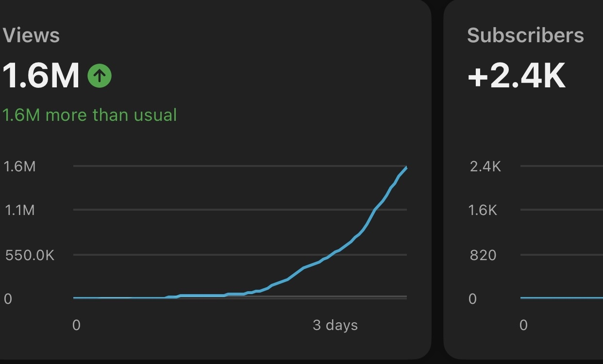Click the 2.4K subscriber axis label
The height and width of the screenshot is (364, 603).
pos(486,166)
